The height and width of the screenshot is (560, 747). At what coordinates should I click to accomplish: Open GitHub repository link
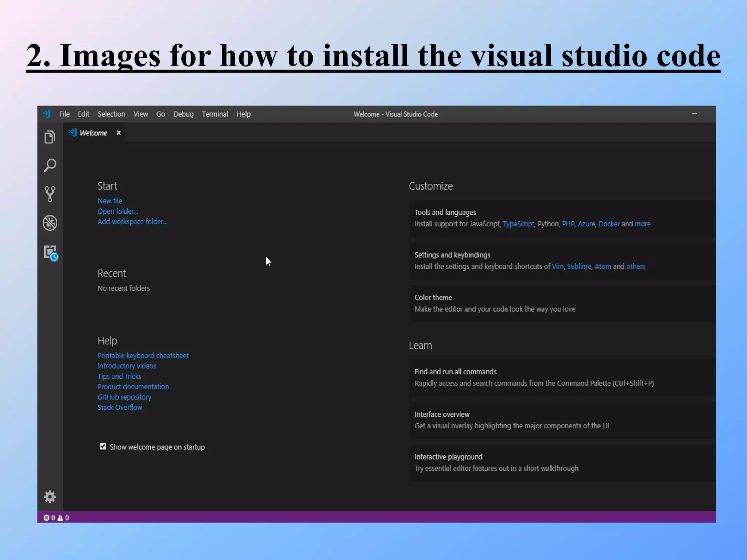click(x=124, y=397)
